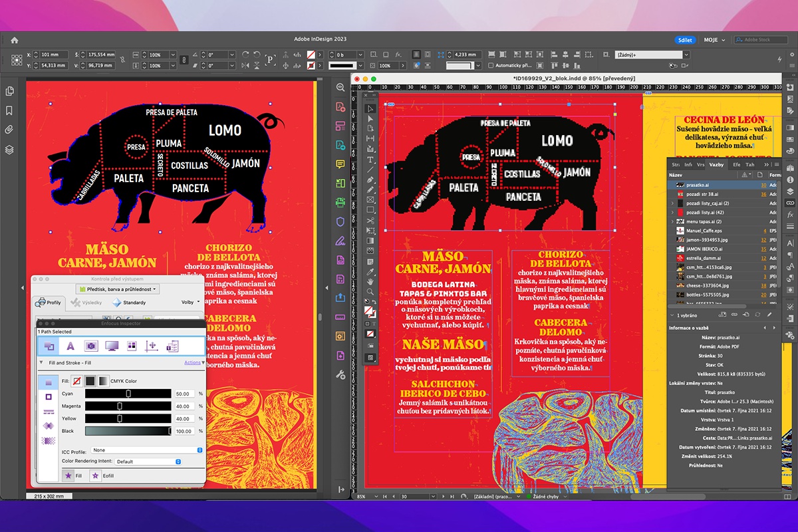The width and height of the screenshot is (798, 532).
Task: Switch to the Vrs panel tab
Action: 700,164
